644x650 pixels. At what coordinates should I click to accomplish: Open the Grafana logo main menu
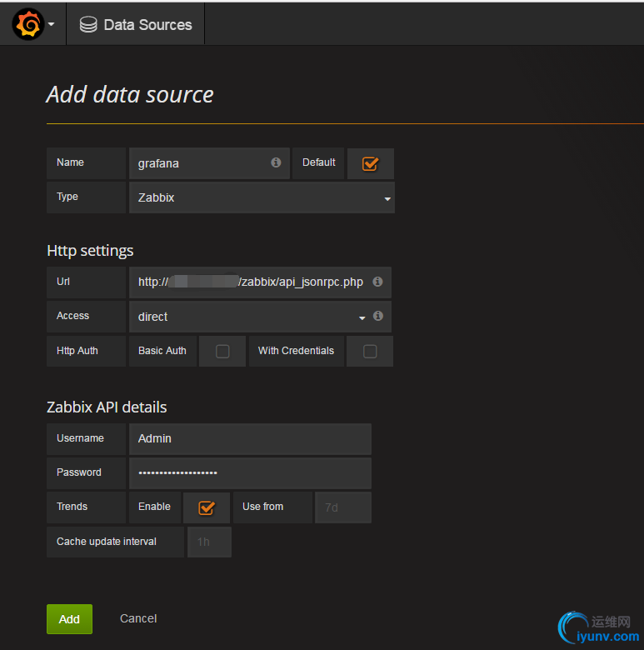click(x=27, y=24)
